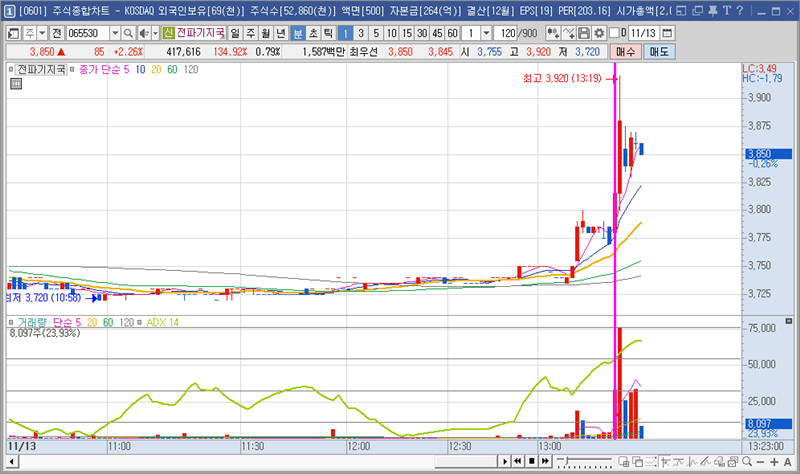Select the 3-minute interval button
The height and width of the screenshot is (474, 800).
(362, 33)
